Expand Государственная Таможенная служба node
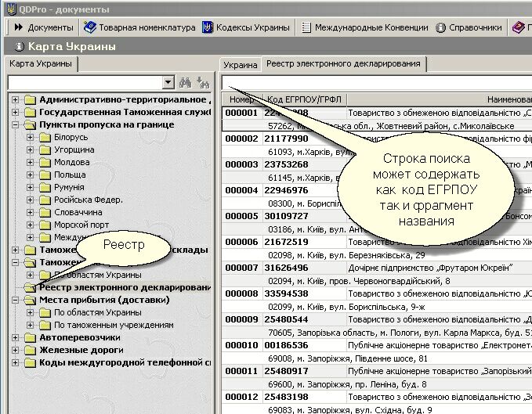Image resolution: width=532 pixels, height=414 pixels. point(15,112)
